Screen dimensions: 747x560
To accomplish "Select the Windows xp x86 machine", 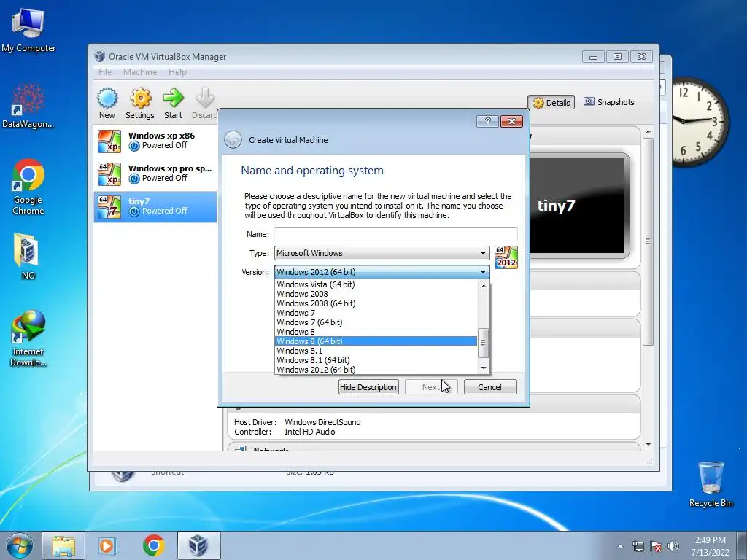I will (x=155, y=141).
